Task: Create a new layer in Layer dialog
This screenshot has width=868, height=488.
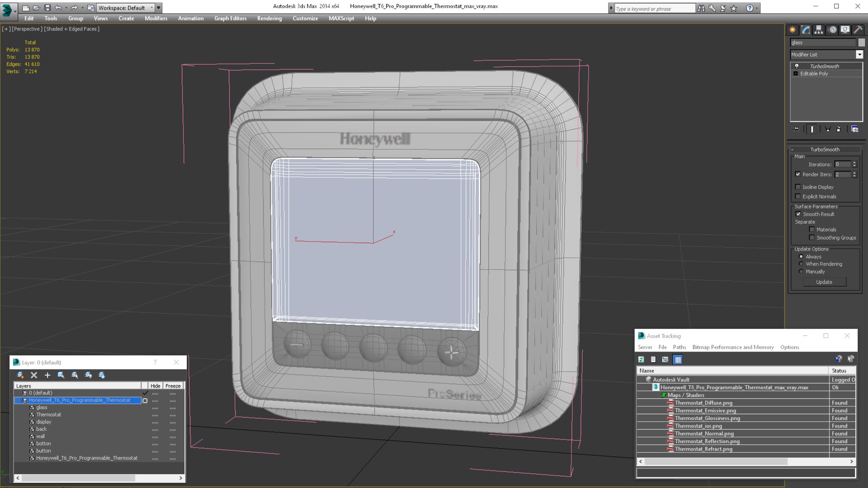Action: (20, 375)
